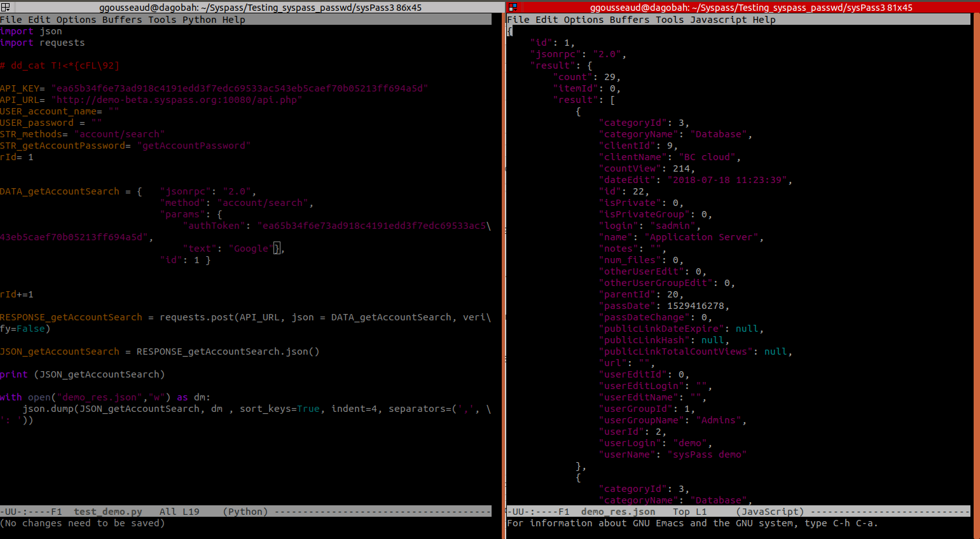Click the "count": 29 line in the JSON

(x=587, y=77)
